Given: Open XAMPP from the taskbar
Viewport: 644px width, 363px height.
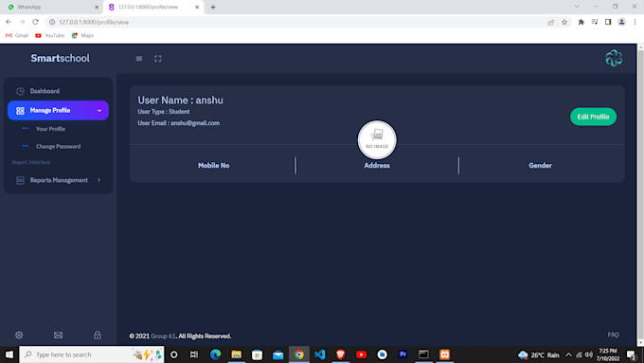Looking at the screenshot, I should [444, 354].
